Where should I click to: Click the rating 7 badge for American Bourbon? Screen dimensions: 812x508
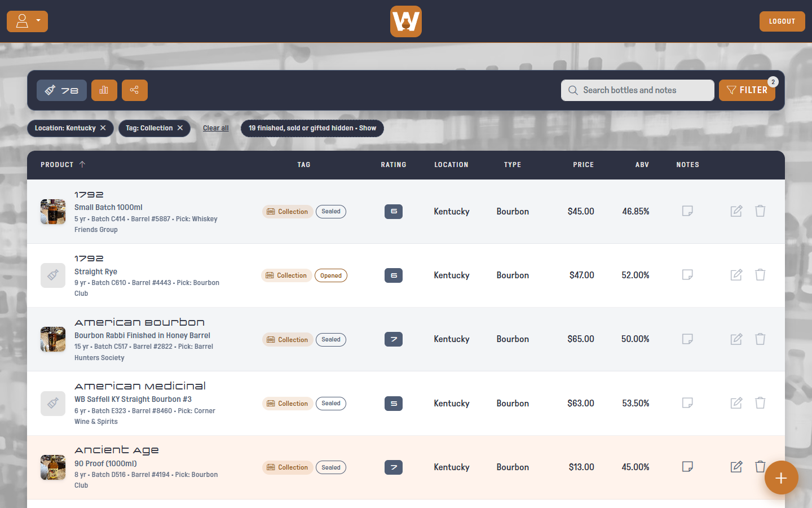[394, 339]
